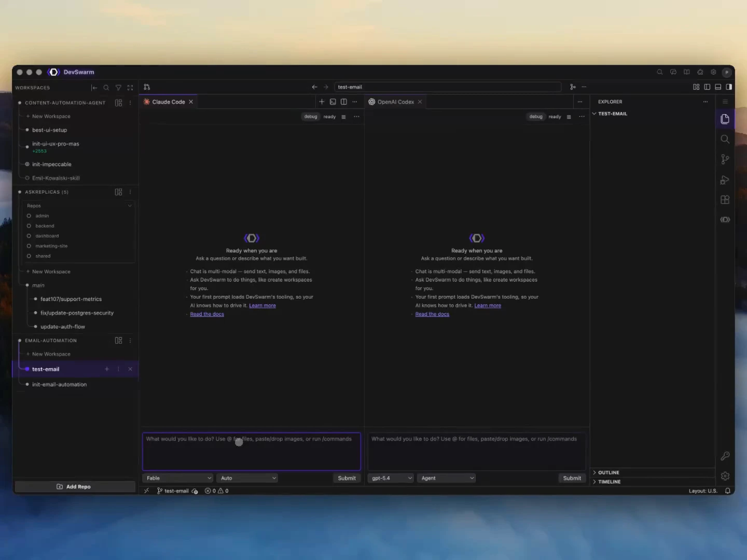Toggle the debug badge in Claude Code pane
This screenshot has height=560, width=747.
click(311, 117)
